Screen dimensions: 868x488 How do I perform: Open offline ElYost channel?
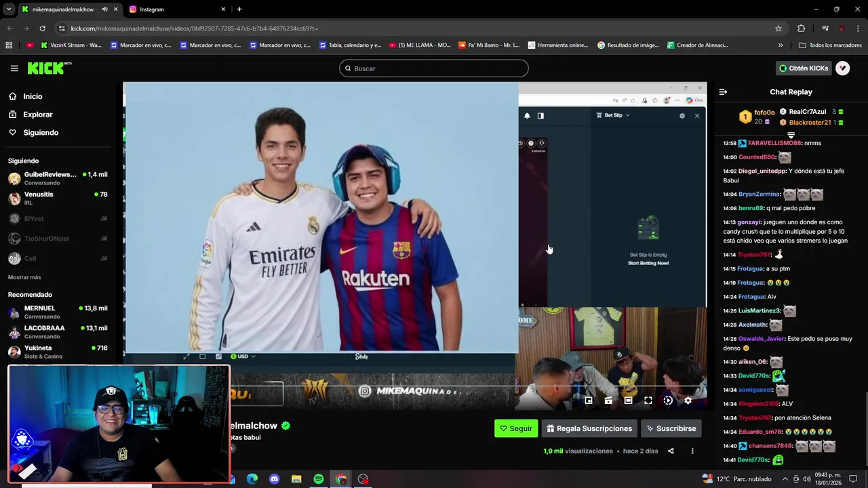[x=58, y=219]
